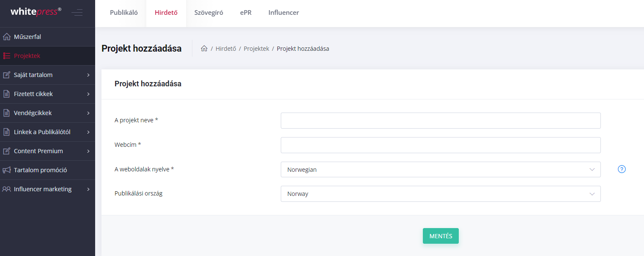Click the Tartalom promóció megaphone icon
644x256 pixels.
[6, 170]
